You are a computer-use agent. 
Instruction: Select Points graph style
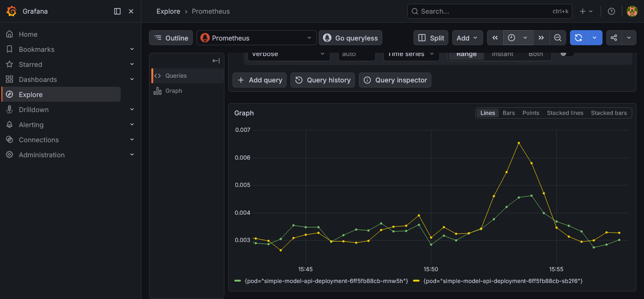tap(531, 113)
